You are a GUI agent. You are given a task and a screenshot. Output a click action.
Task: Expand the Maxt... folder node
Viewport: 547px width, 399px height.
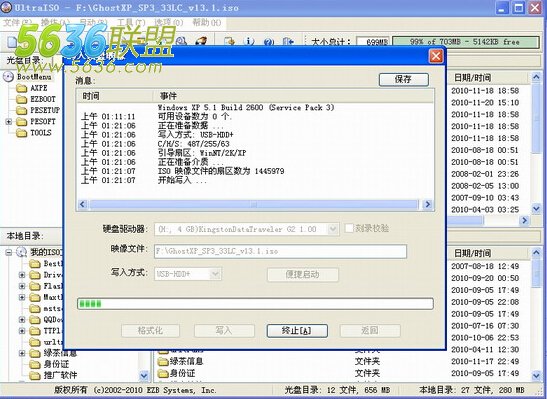(22, 298)
